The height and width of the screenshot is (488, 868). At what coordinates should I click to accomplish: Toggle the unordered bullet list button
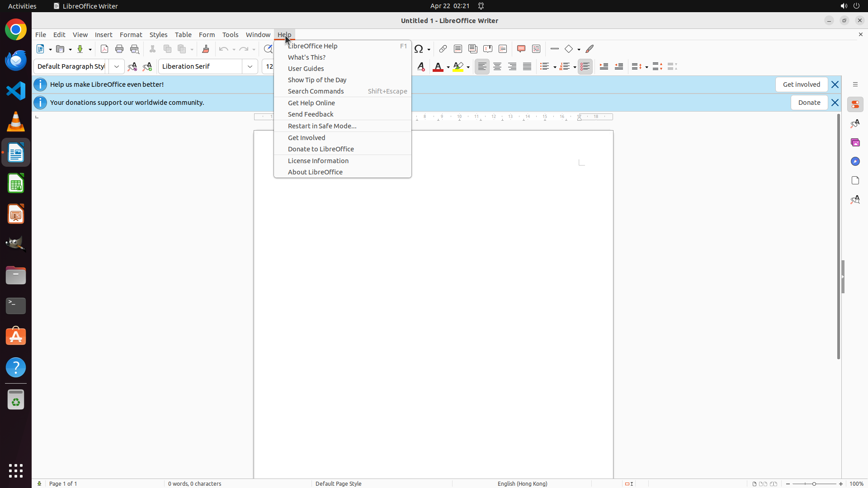coord(544,66)
